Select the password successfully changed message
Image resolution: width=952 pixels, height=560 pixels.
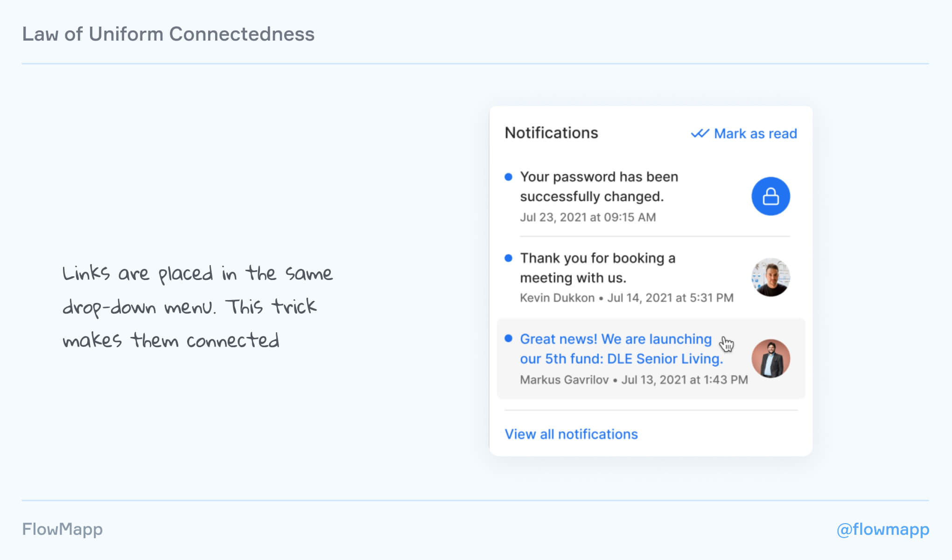pos(599,187)
